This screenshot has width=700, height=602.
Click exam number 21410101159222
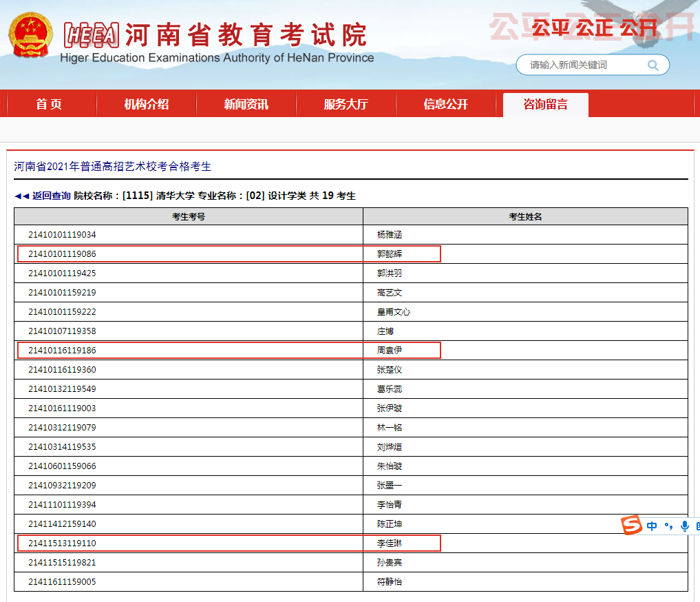pyautogui.click(x=62, y=312)
